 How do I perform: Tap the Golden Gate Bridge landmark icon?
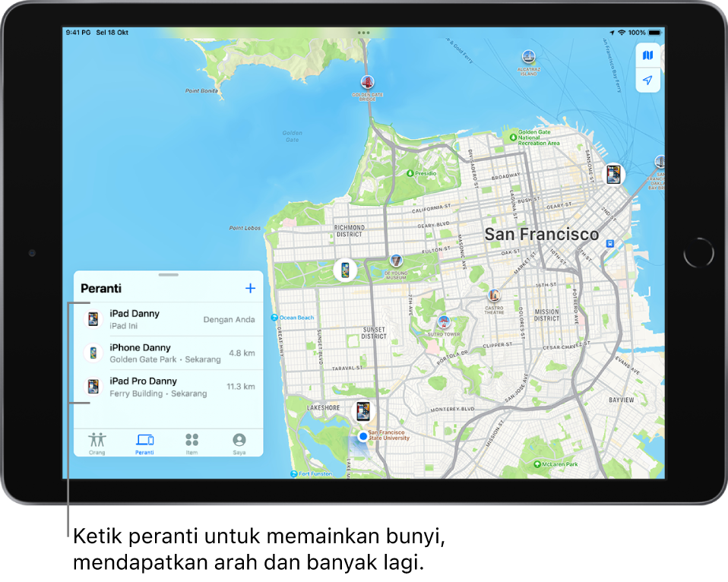pos(367,83)
